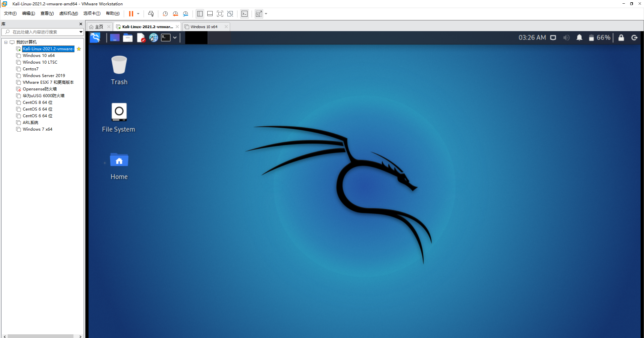
Task: Open the VMware console view icon
Action: pos(245,14)
